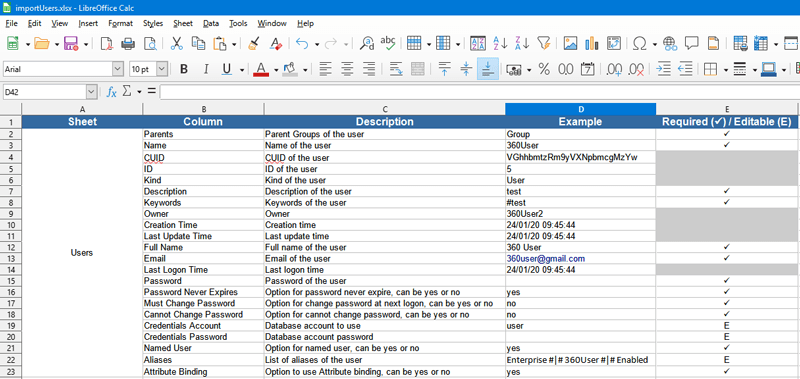The height and width of the screenshot is (379, 800).
Task: Select the Cut scissors icon
Action: [177, 44]
